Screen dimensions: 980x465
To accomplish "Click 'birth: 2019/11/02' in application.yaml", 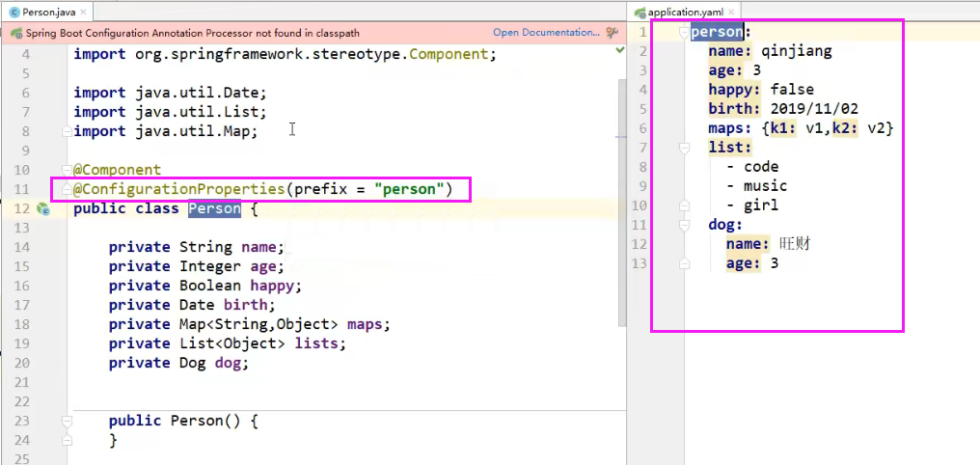I will coord(783,109).
